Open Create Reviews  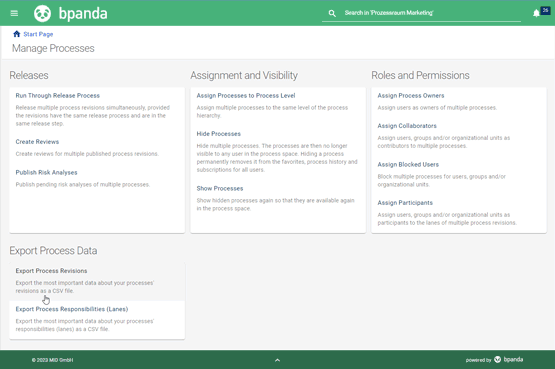click(x=37, y=142)
